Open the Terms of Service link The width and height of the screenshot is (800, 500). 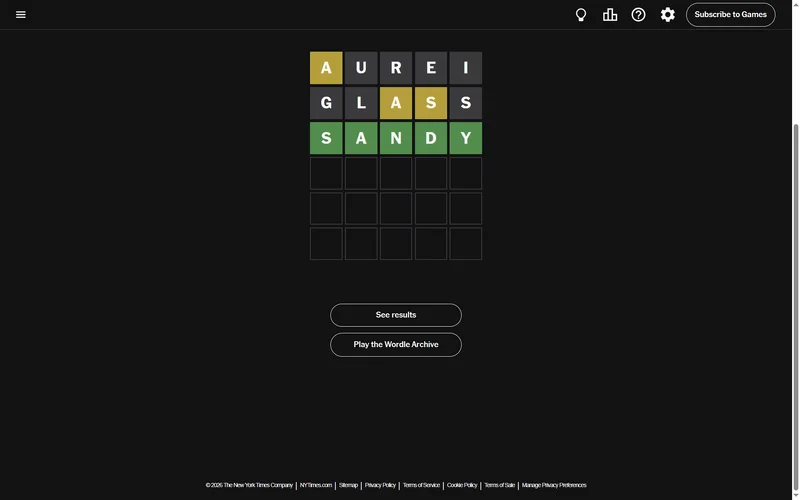[421, 485]
